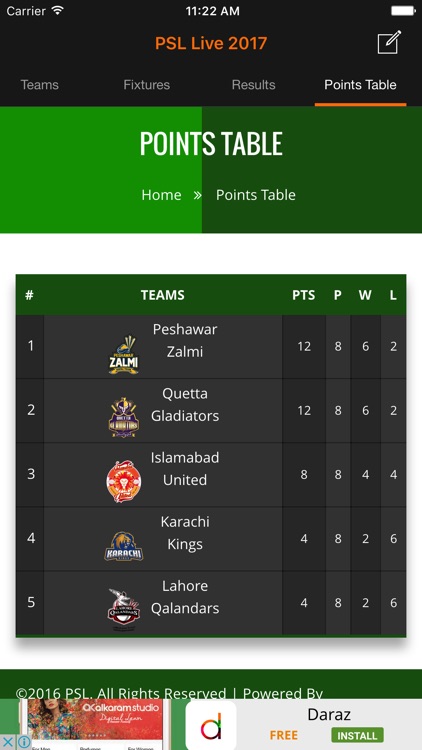The height and width of the screenshot is (750, 422).
Task: Tap the Daraz app icon
Action: (211, 726)
